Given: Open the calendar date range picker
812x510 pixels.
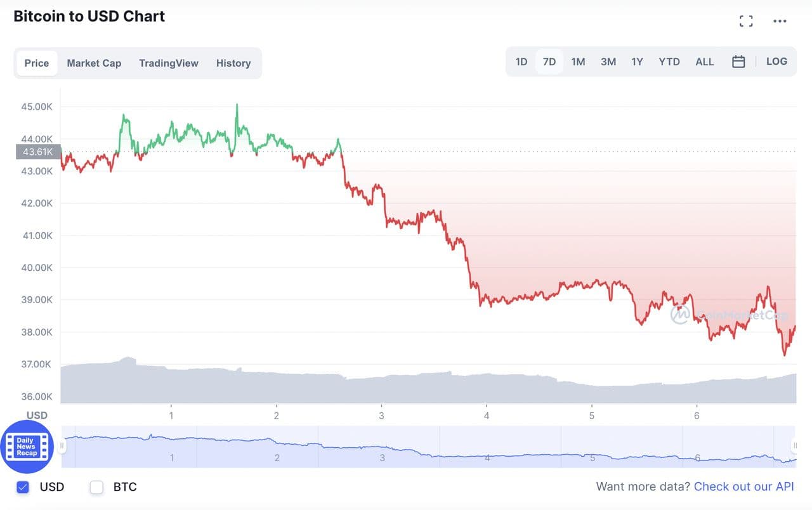Looking at the screenshot, I should (738, 62).
